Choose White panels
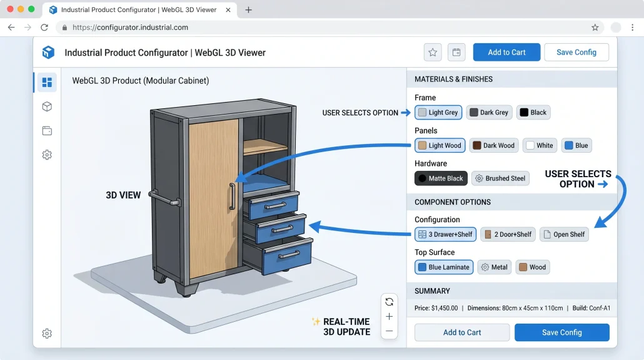 pos(540,145)
